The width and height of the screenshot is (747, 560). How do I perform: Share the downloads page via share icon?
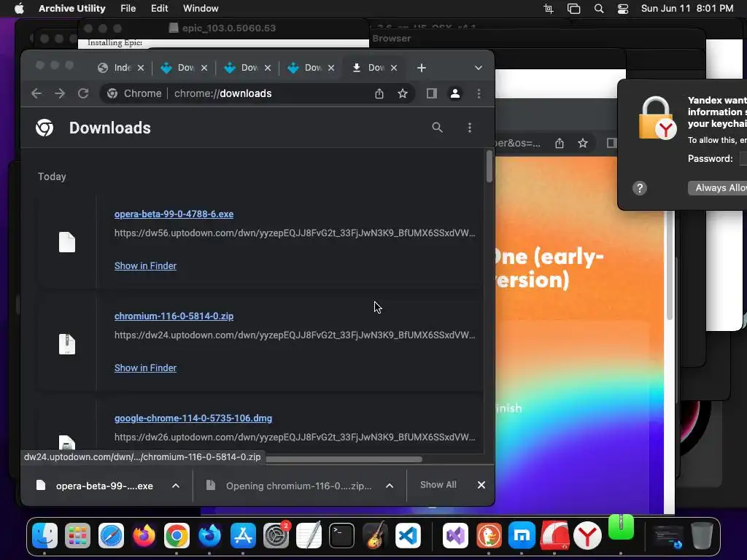[x=379, y=93]
